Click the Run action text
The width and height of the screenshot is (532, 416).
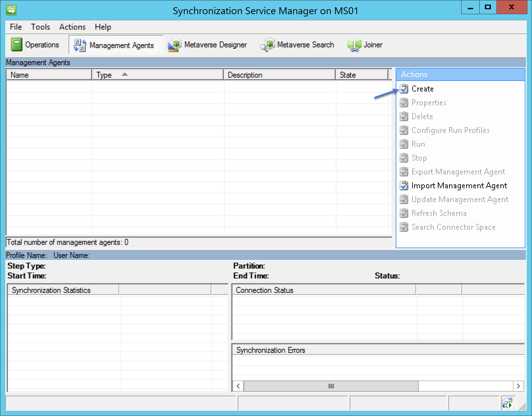coord(418,144)
